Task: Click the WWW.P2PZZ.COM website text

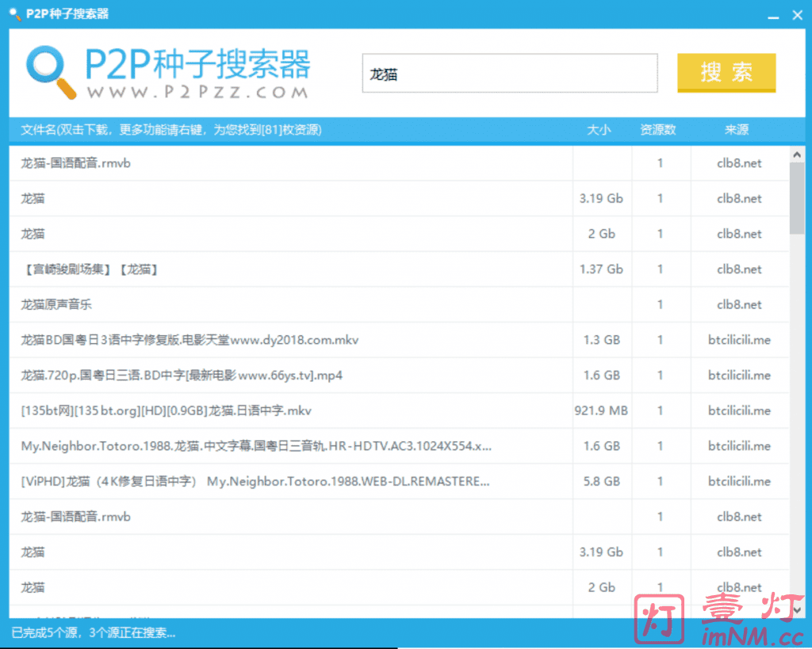Action: pos(197,92)
